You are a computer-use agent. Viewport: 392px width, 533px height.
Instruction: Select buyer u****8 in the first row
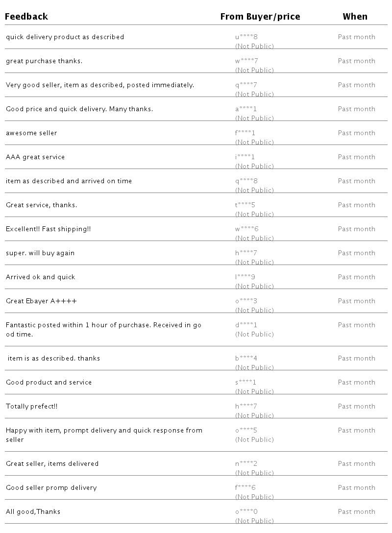tap(246, 37)
